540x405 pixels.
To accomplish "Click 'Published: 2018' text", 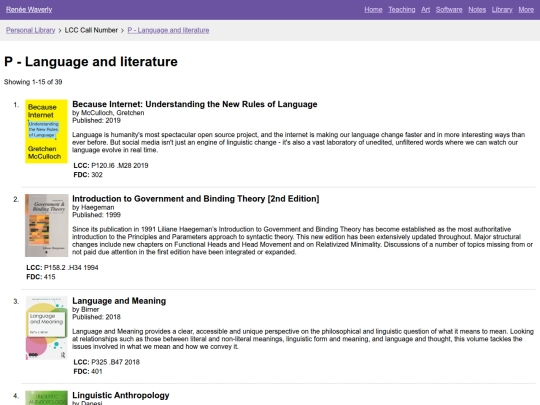I will coord(96,317).
